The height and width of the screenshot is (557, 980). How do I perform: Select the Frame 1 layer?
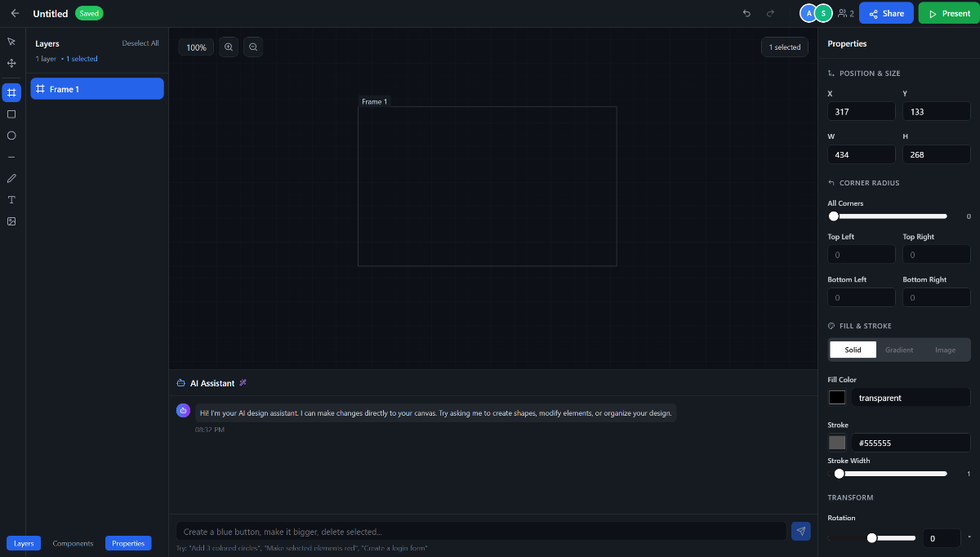click(x=97, y=88)
